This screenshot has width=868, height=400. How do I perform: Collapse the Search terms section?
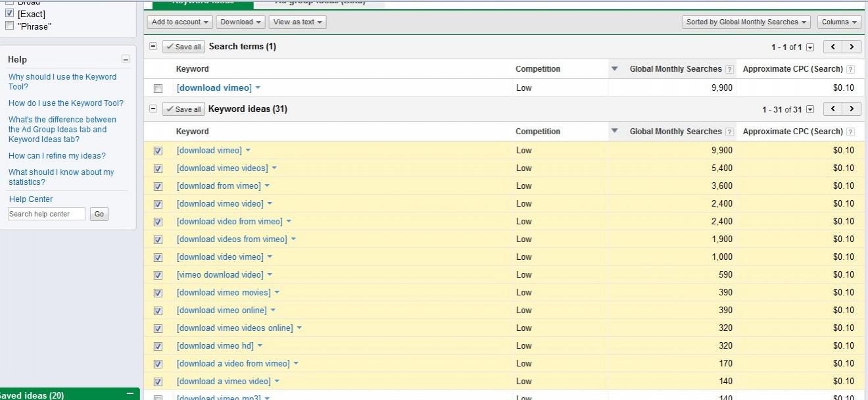coord(153,46)
